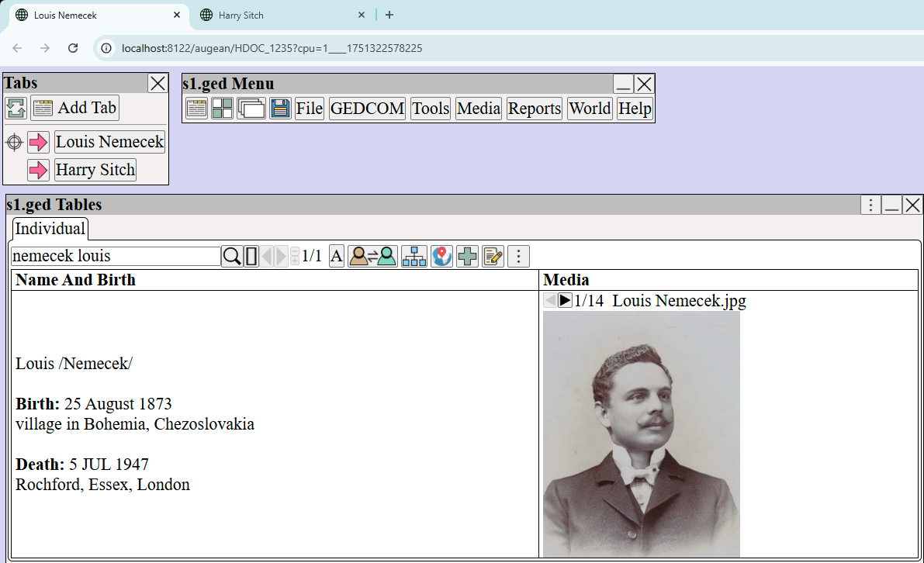Click the four-square grid layout icon
The height and width of the screenshot is (563, 924).
(x=223, y=109)
